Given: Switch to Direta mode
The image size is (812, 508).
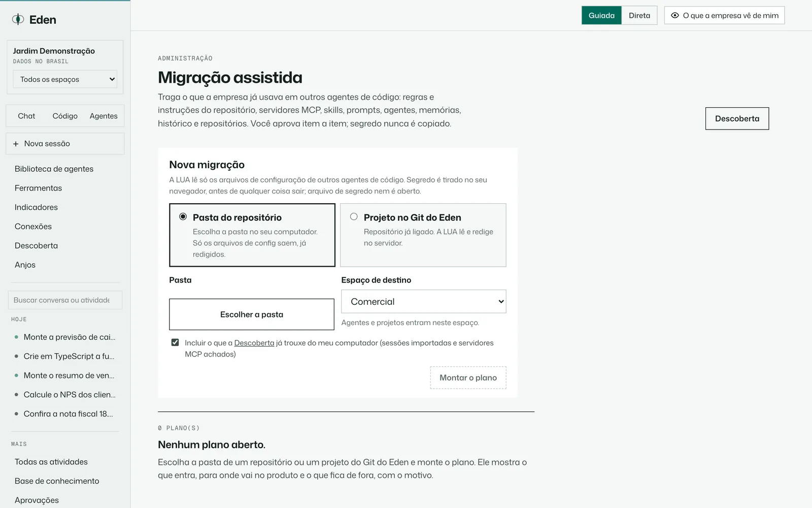Looking at the screenshot, I should click(x=639, y=15).
